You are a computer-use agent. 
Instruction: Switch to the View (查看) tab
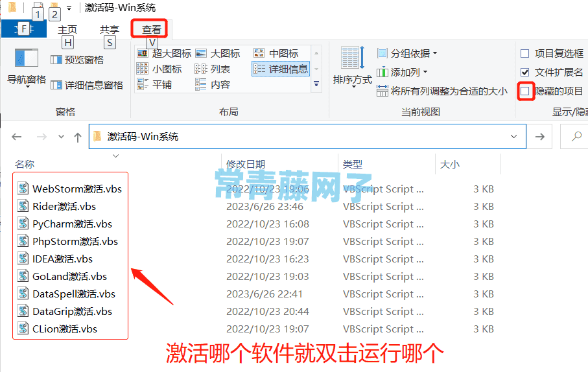(151, 29)
